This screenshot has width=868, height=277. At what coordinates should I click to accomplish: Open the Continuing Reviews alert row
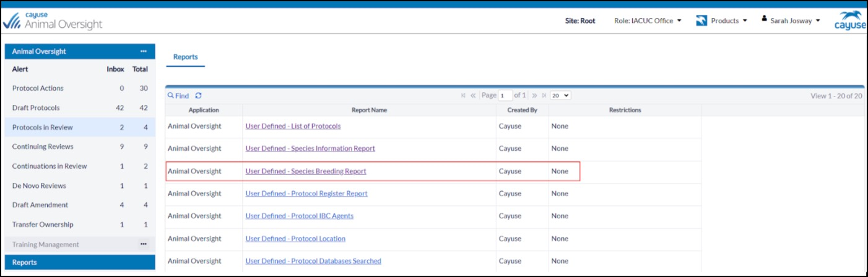click(80, 147)
